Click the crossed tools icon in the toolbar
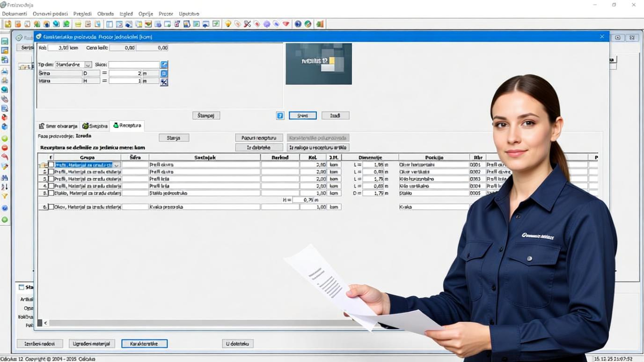Image resolution: width=644 pixels, height=362 pixels. (x=247, y=24)
